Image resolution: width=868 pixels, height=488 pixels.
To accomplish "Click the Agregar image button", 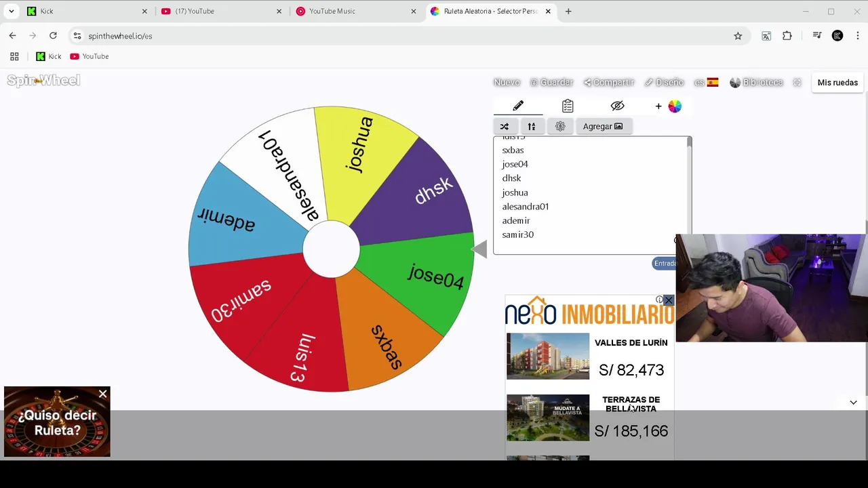I will pos(603,127).
